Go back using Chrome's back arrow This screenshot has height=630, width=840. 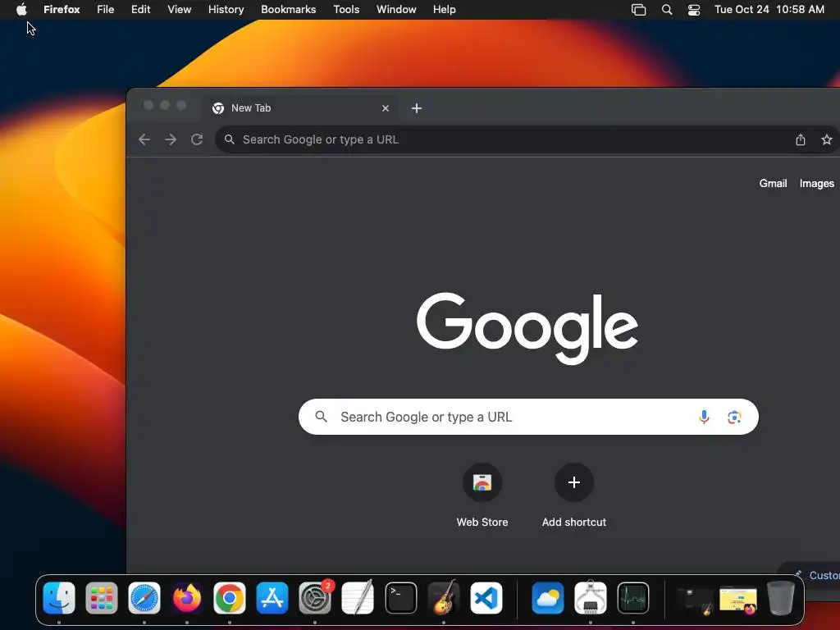(x=144, y=139)
